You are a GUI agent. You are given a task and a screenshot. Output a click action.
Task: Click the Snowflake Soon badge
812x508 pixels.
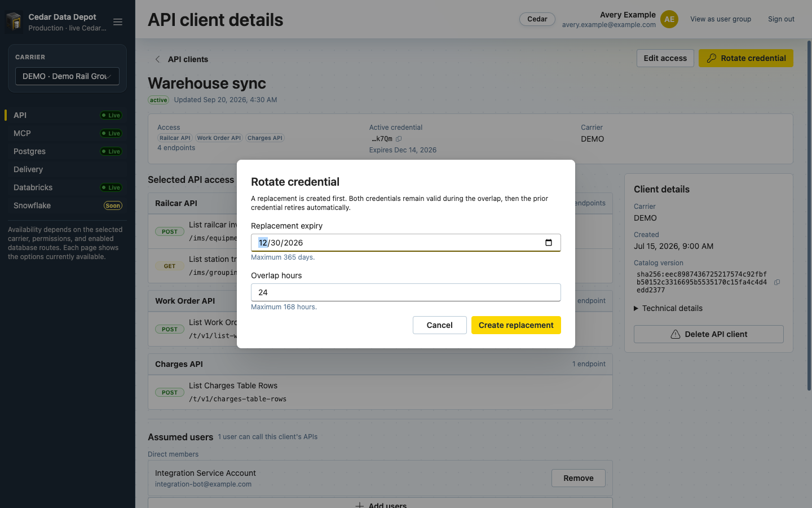pyautogui.click(x=113, y=206)
